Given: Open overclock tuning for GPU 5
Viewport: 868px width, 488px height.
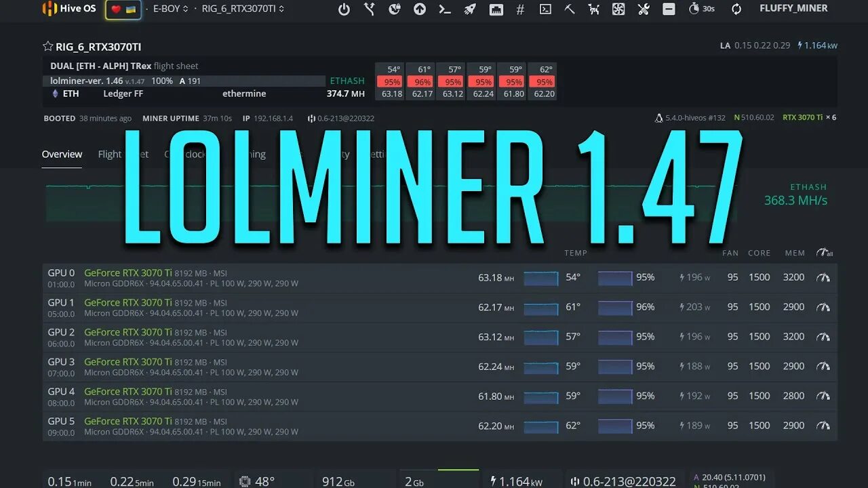Looking at the screenshot, I should [x=823, y=426].
